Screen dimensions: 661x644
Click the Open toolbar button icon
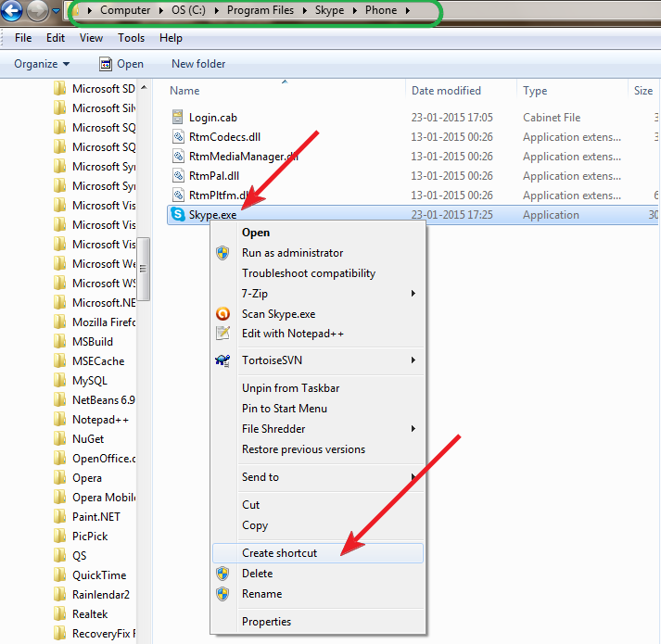tap(106, 64)
